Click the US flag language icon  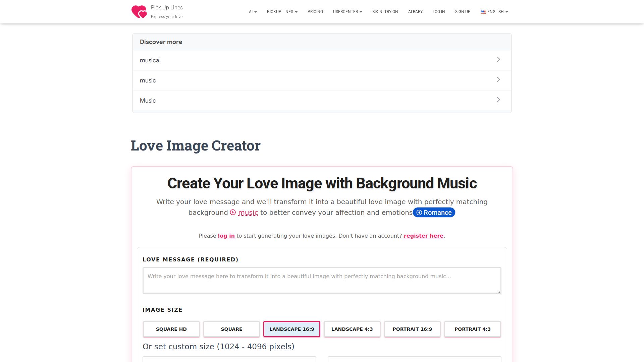483,12
